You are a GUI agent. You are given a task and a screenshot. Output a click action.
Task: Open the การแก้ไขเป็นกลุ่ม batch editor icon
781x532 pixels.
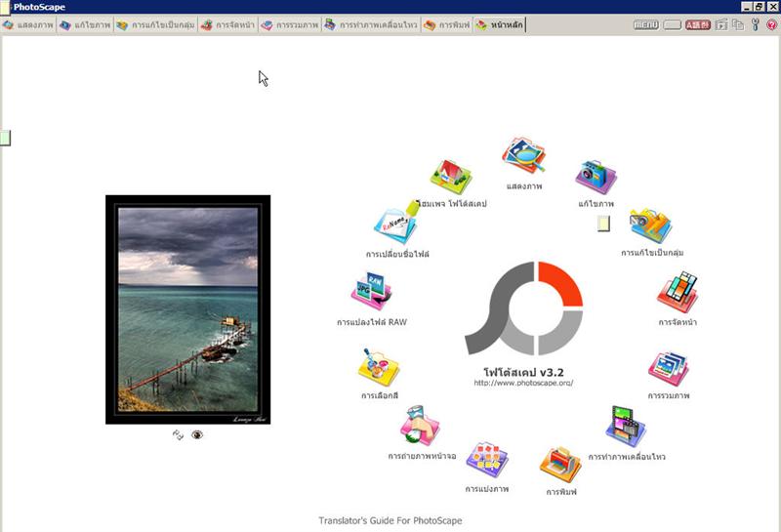[650, 226]
